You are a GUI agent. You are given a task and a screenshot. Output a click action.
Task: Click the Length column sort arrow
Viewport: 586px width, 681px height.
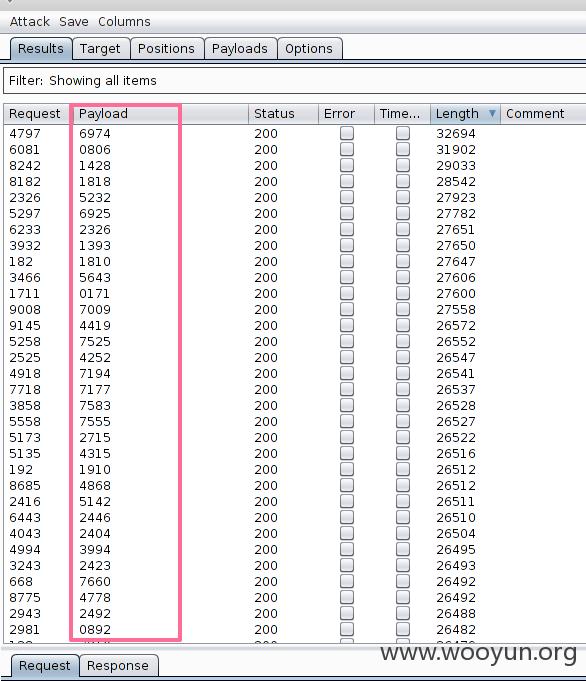point(492,113)
